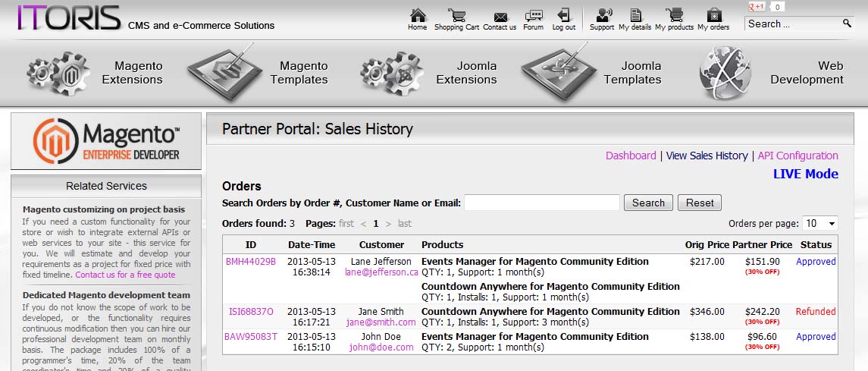Click the Search orders button
868x371 pixels.
(x=648, y=203)
